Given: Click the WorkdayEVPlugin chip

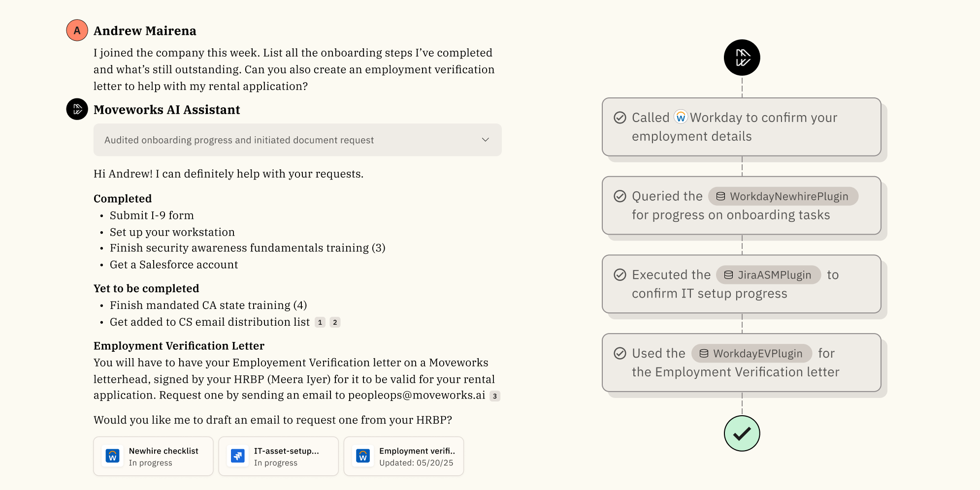Looking at the screenshot, I should (x=751, y=353).
